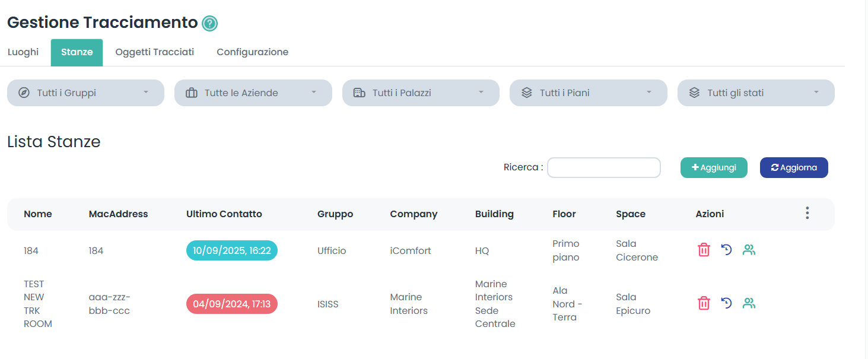
Task: Click the help question mark icon
Action: tap(209, 23)
